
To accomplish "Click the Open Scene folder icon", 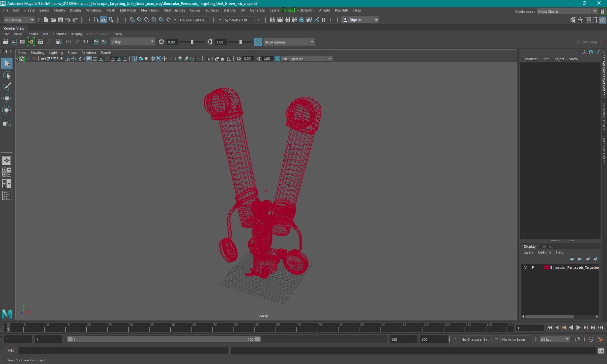I will (x=53, y=20).
